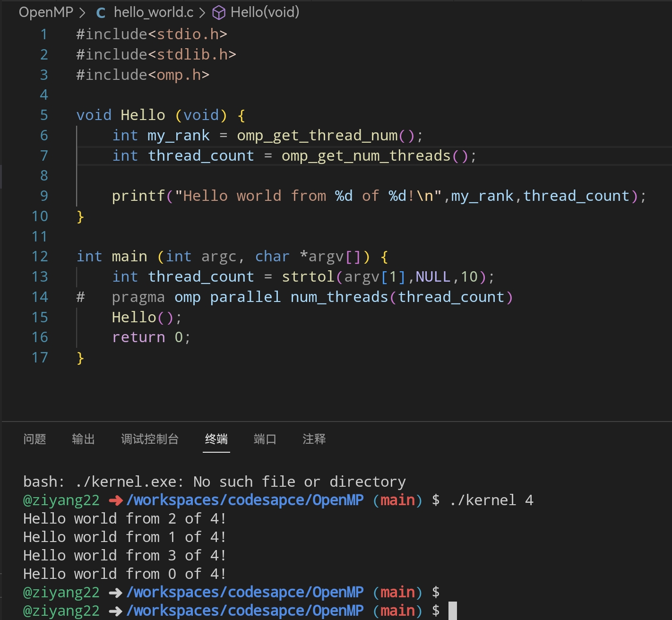672x620 pixels.
Task: Expand the Hello(void) symbol breadcrumb
Action: [265, 12]
